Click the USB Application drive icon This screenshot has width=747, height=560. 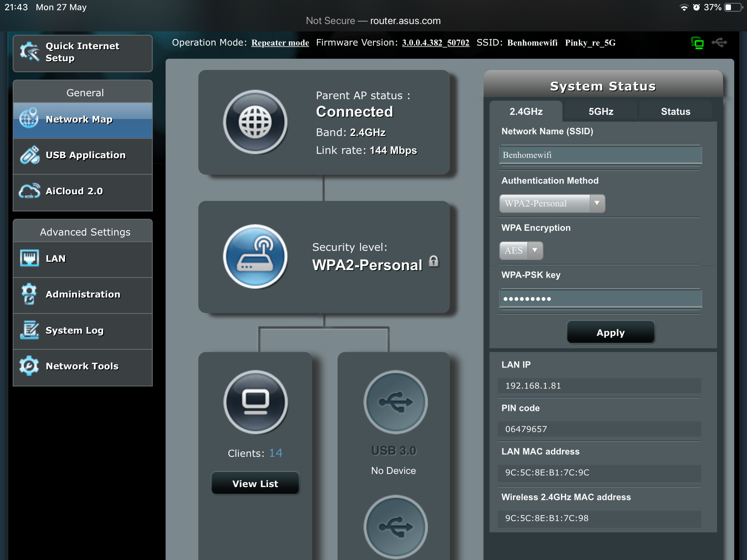point(30,155)
